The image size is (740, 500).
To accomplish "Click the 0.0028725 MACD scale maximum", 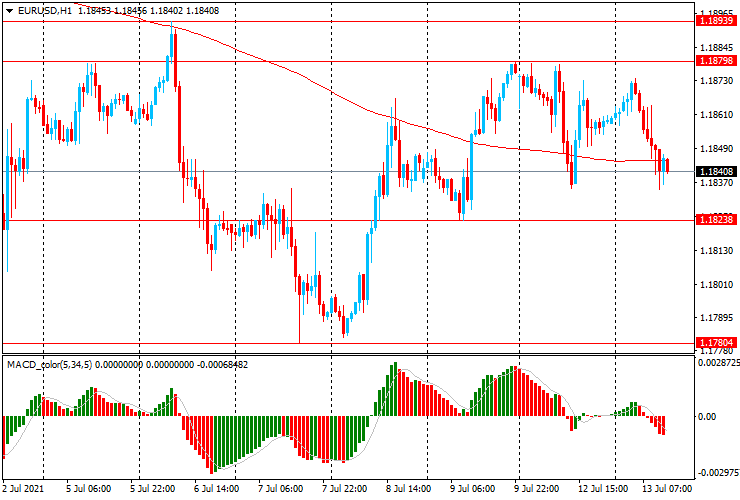I will pyautogui.click(x=718, y=363).
